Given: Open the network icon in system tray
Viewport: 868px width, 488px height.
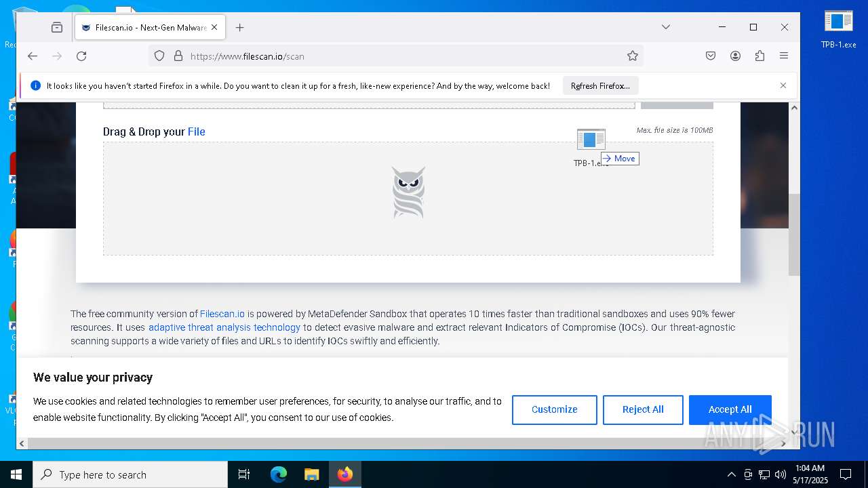Looking at the screenshot, I should click(x=764, y=474).
